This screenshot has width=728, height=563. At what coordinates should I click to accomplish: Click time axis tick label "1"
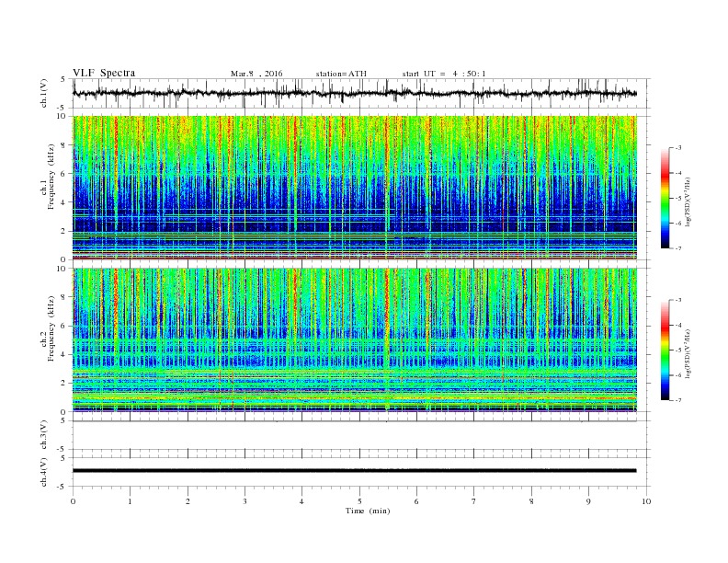131,501
